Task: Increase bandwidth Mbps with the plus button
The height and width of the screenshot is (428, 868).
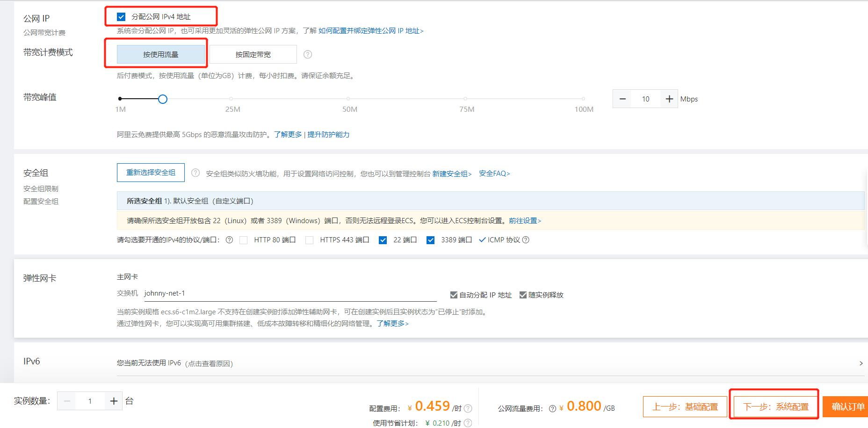Action: tap(669, 99)
